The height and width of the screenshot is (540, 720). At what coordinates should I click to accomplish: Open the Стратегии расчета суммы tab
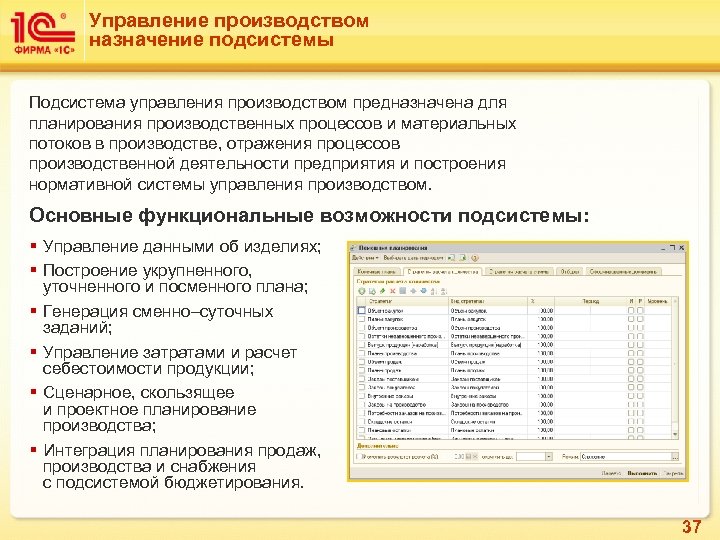pos(519,272)
